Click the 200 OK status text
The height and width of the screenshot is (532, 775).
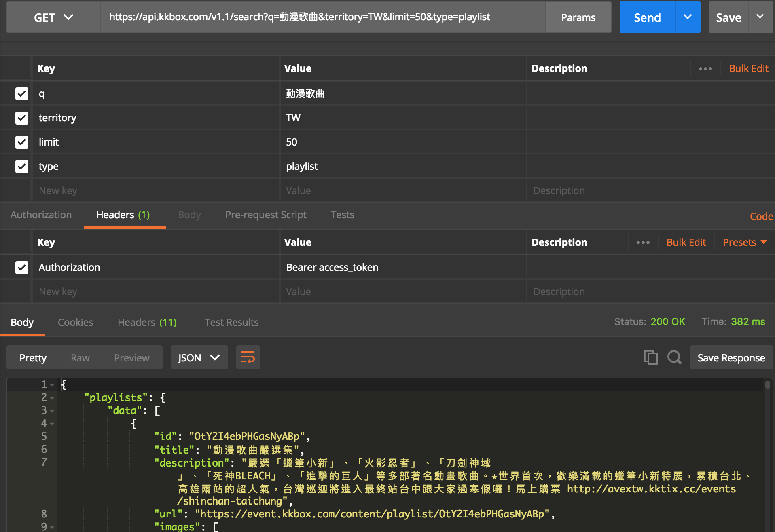[668, 322]
